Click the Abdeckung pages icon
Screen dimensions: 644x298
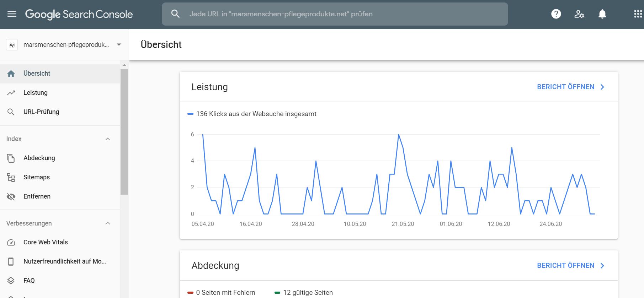click(11, 158)
